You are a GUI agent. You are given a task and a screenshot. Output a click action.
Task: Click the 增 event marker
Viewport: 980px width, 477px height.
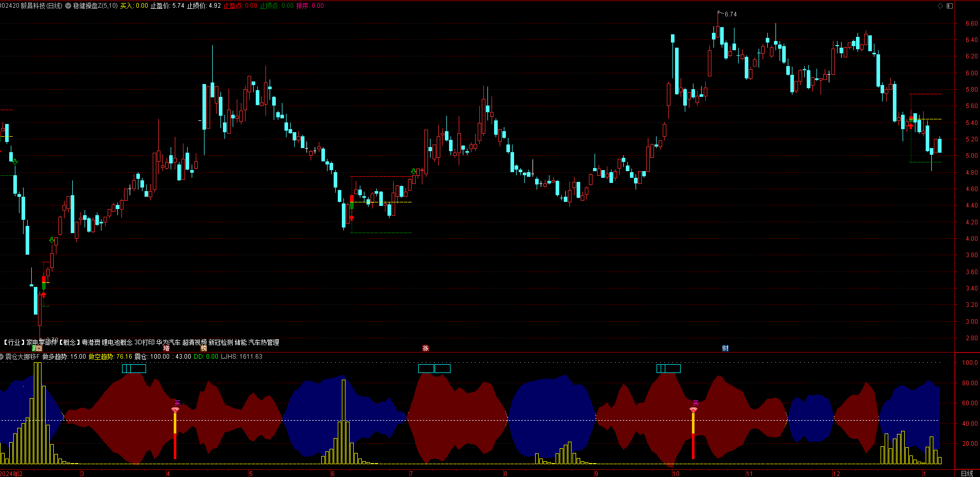(166, 348)
